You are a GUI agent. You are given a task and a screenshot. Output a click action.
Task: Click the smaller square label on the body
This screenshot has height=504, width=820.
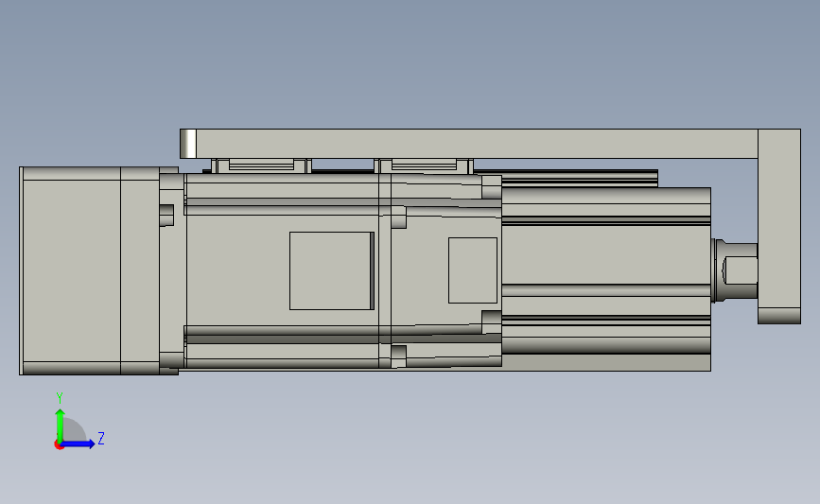click(473, 270)
